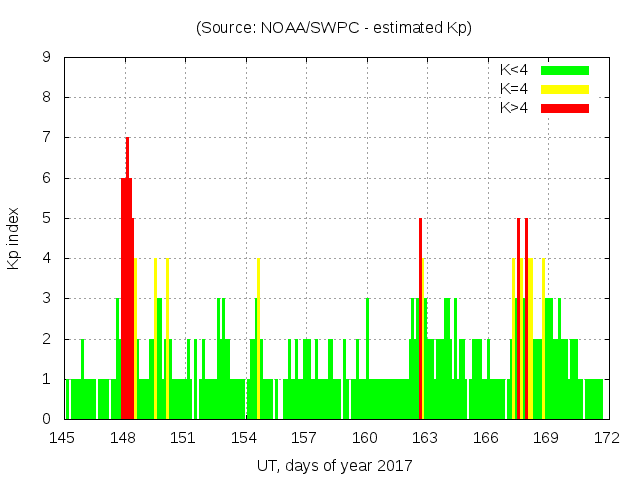
Task: Click the yellow bar between days 154 and 157
Action: pos(258,340)
